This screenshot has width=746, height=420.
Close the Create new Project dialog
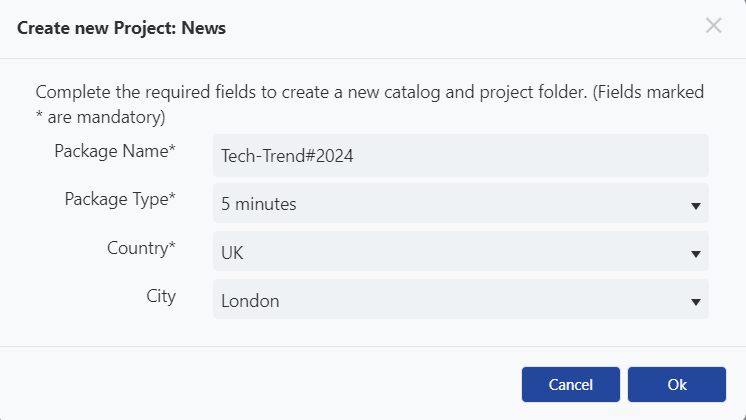coord(714,26)
